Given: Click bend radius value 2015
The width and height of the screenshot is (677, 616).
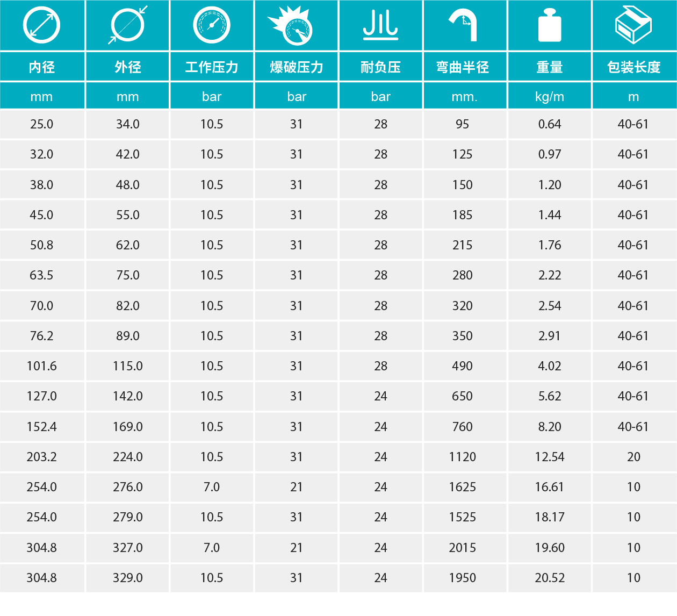Looking at the screenshot, I should [x=463, y=548].
